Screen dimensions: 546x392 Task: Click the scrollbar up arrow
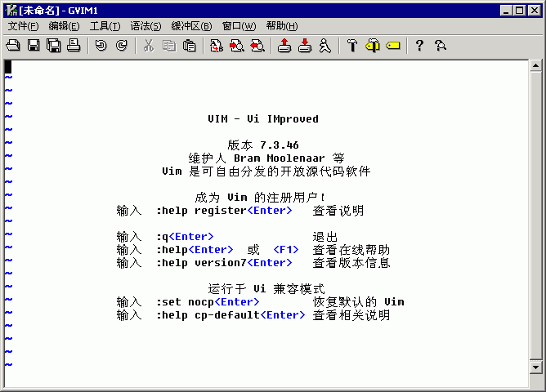(535, 65)
